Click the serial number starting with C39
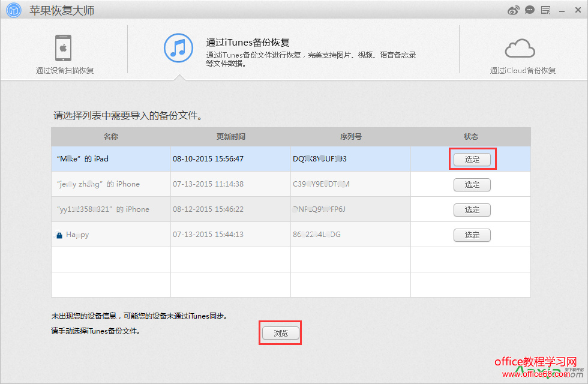The width and height of the screenshot is (588, 384). (x=321, y=184)
